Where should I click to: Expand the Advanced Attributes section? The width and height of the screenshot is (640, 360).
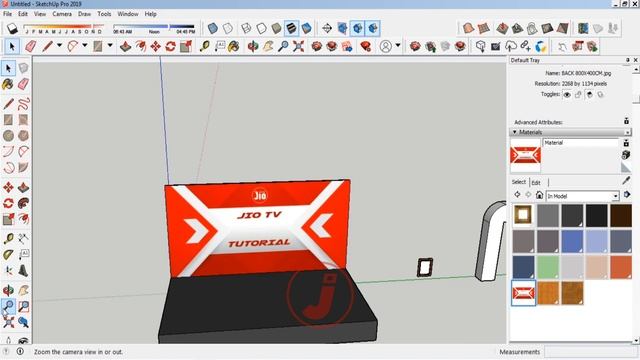click(x=626, y=121)
